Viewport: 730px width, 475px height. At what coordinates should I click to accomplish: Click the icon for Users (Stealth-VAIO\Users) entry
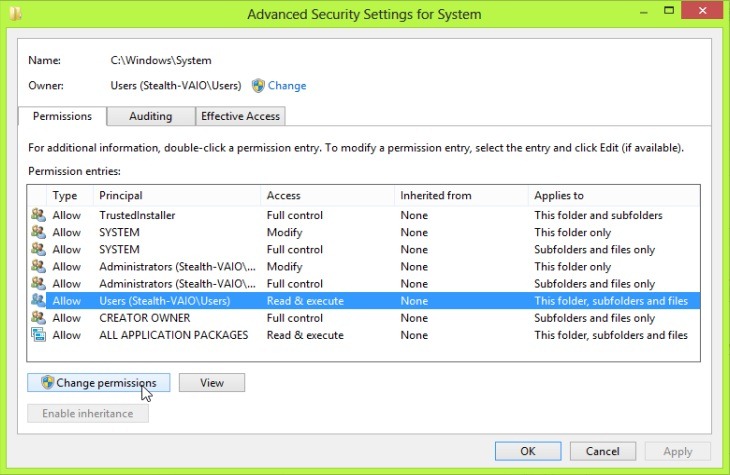coord(38,301)
